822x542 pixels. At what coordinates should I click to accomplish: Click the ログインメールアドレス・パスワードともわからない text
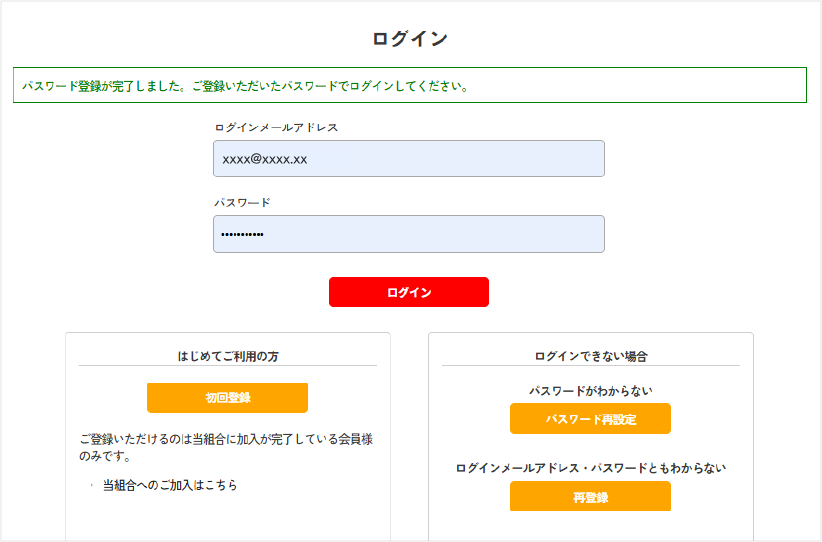pyautogui.click(x=590, y=468)
